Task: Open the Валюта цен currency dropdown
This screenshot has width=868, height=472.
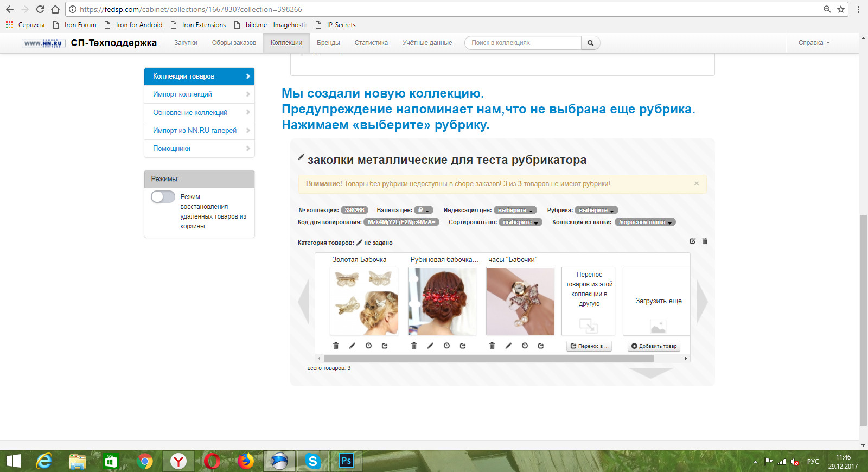Action: [423, 210]
